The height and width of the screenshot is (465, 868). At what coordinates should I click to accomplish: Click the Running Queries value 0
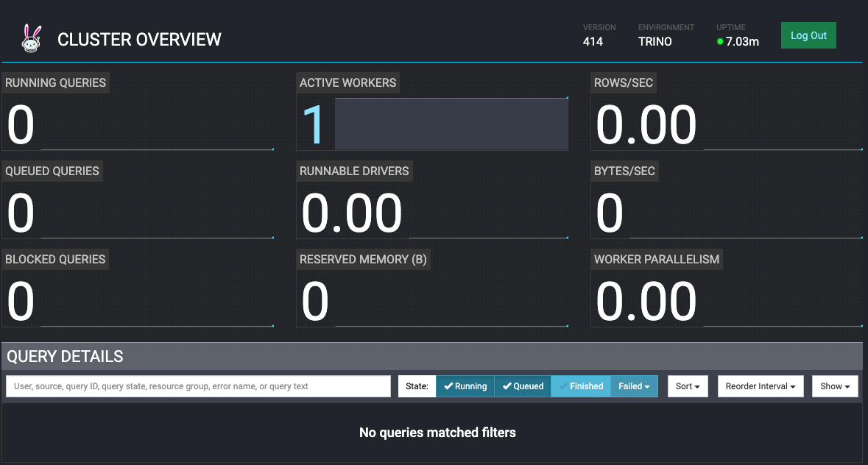point(21,125)
